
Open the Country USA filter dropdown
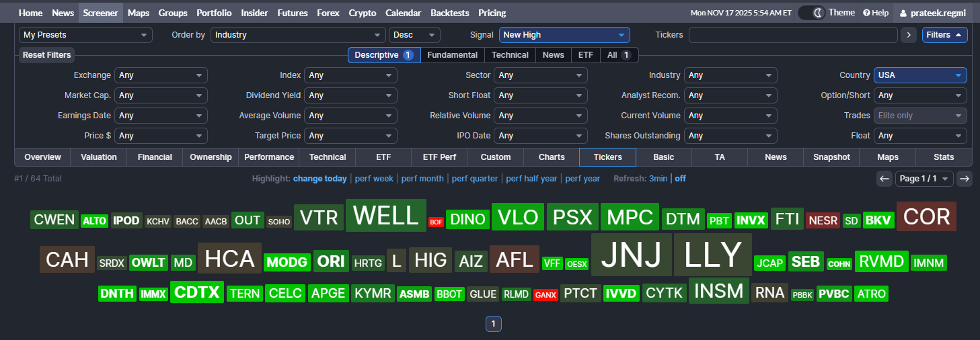point(920,75)
